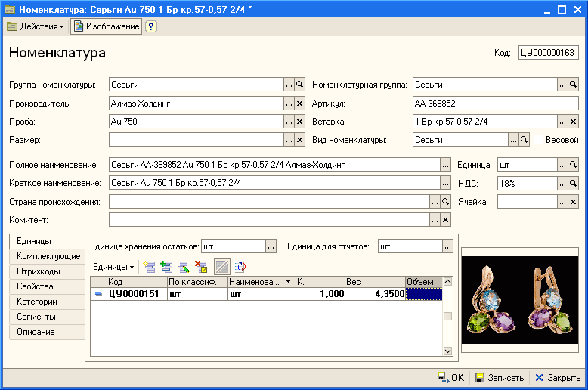Clear the Вставка field value
This screenshot has height=390, width=588.
573,122
